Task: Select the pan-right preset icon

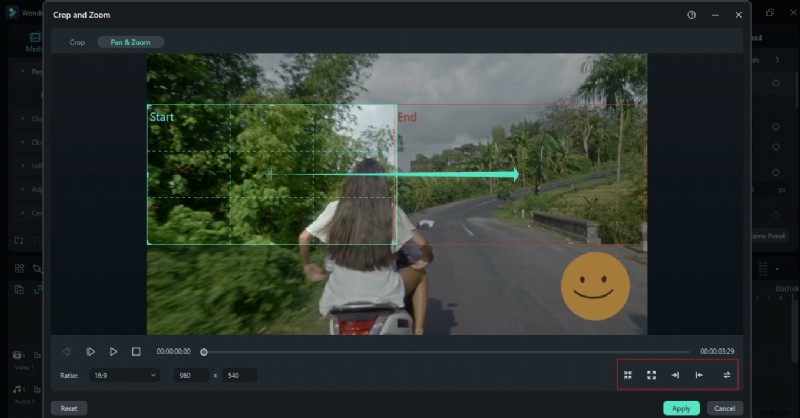Action: (675, 375)
